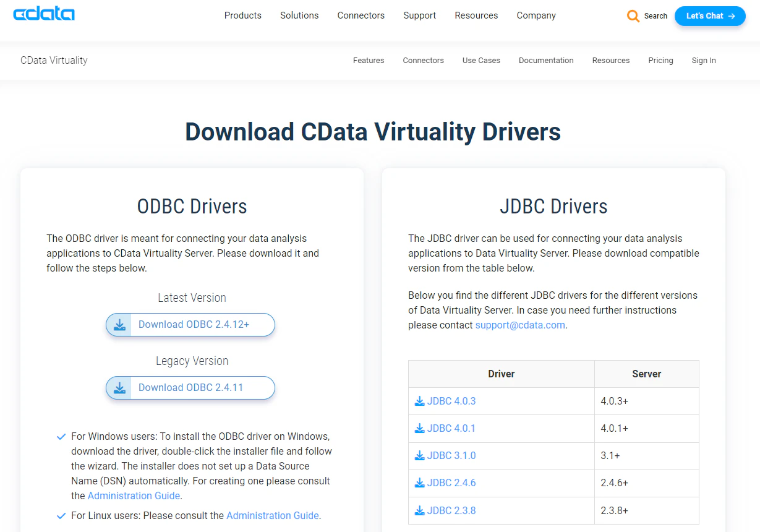The height and width of the screenshot is (532, 760).
Task: Select the 3.1+ server cell
Action: pos(647,455)
